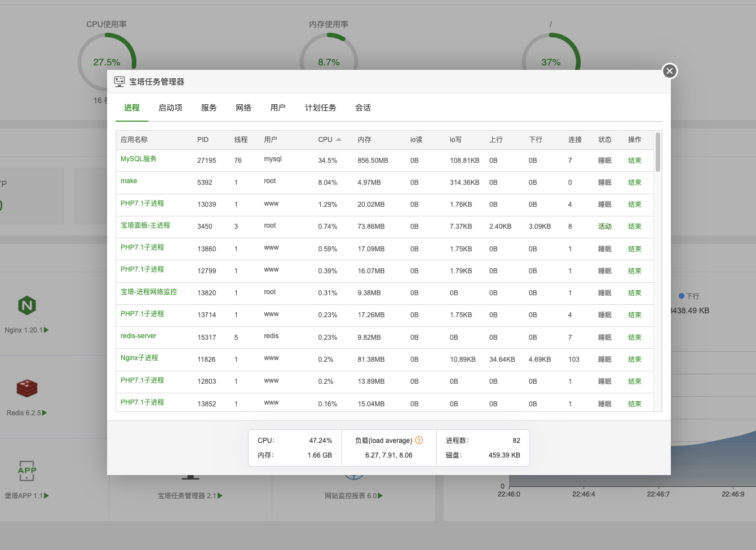Click the 内存 column header
756x550 pixels.
(x=364, y=140)
